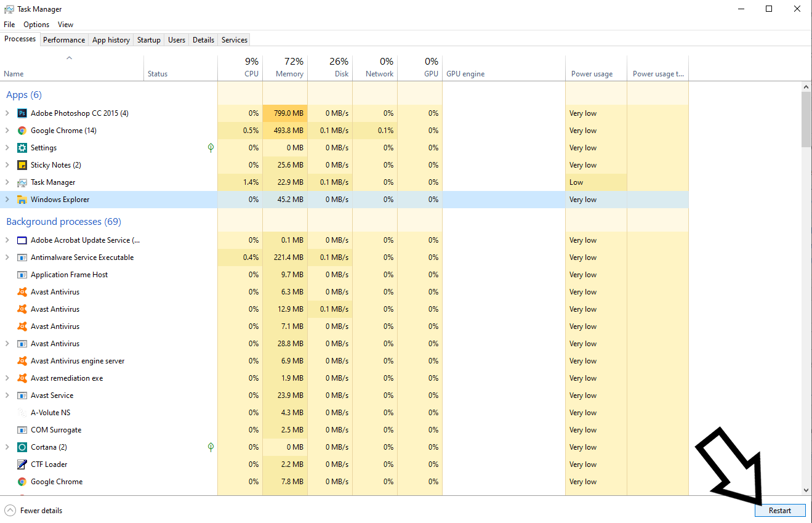Sort by the Network column header

pos(375,68)
